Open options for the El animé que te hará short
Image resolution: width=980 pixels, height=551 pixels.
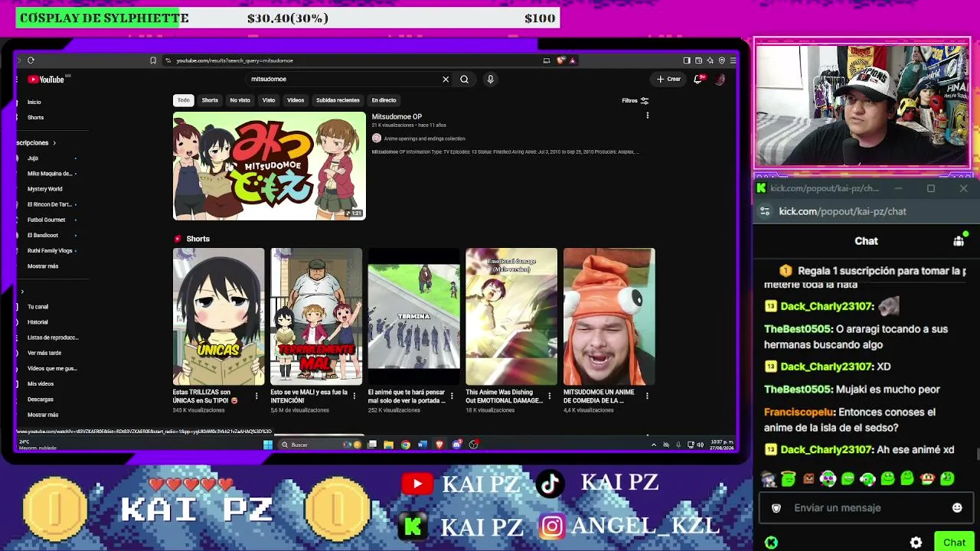[x=452, y=396]
